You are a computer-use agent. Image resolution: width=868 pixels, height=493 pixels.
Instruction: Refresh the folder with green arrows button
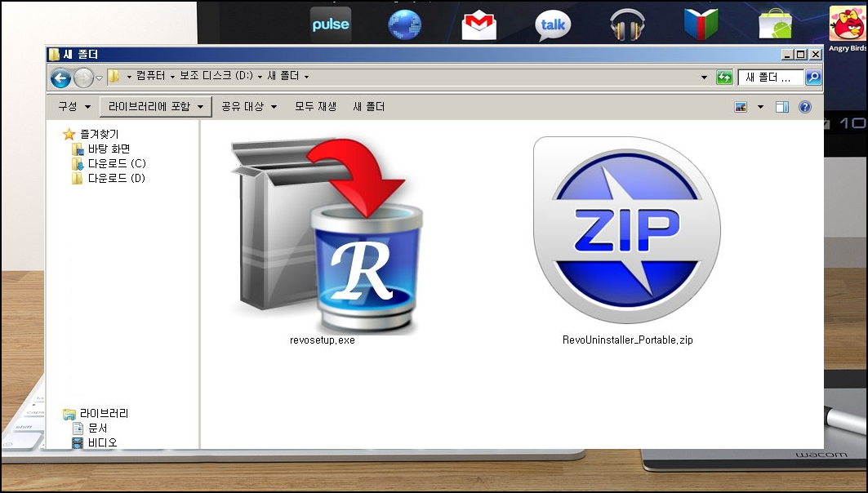(x=724, y=78)
